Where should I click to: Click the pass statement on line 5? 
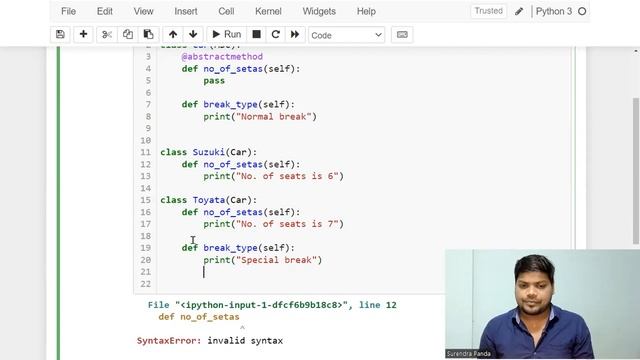[x=214, y=81]
